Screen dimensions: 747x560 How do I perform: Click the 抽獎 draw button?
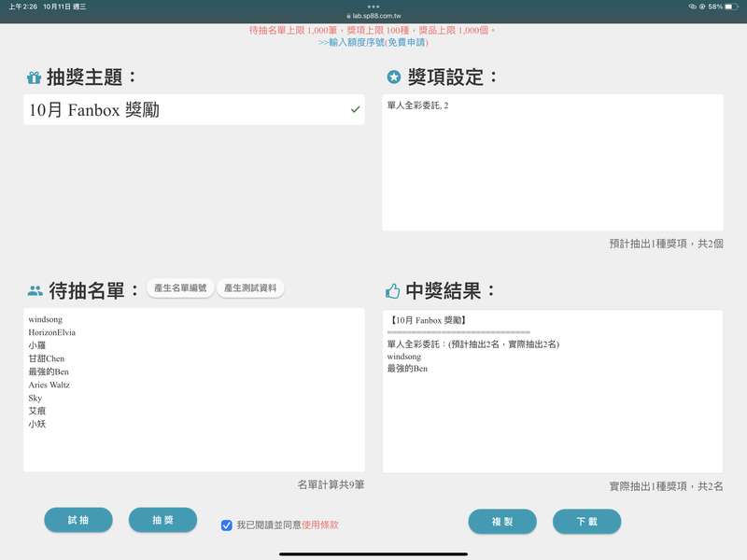coord(162,520)
